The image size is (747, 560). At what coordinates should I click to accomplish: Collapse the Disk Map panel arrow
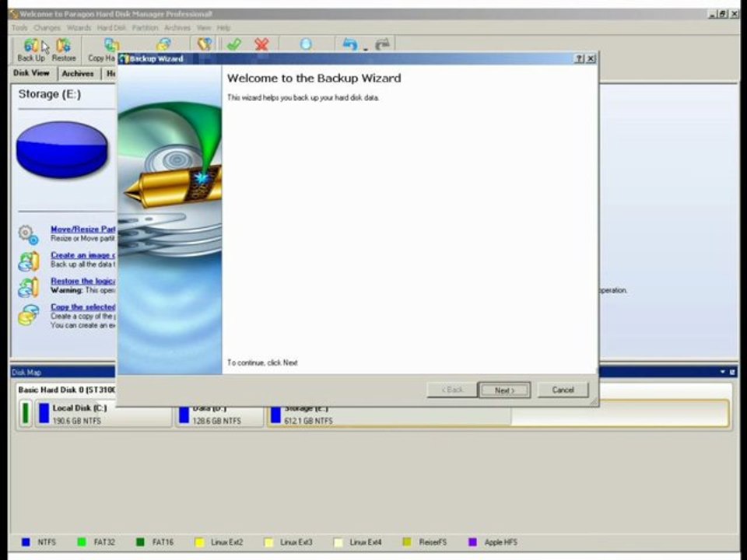(723, 372)
